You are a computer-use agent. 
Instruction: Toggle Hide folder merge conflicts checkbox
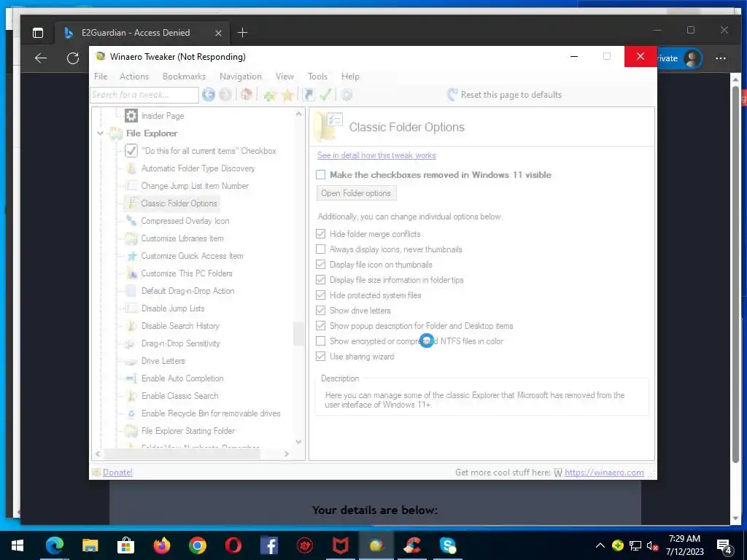321,234
